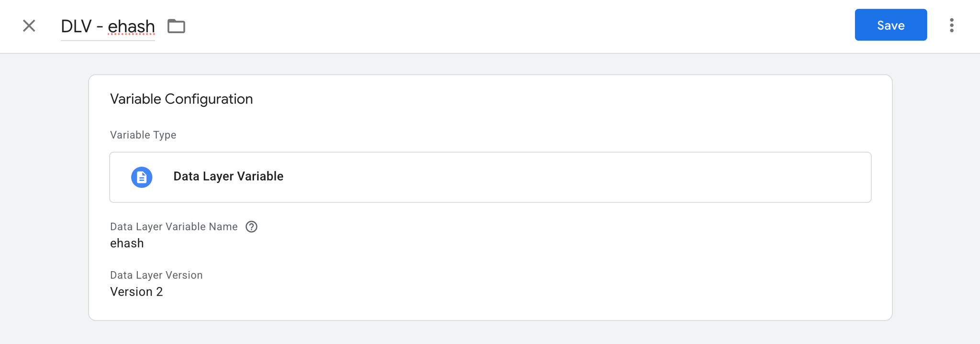Select the Version 2 value
This screenshot has height=344, width=980.
click(136, 292)
